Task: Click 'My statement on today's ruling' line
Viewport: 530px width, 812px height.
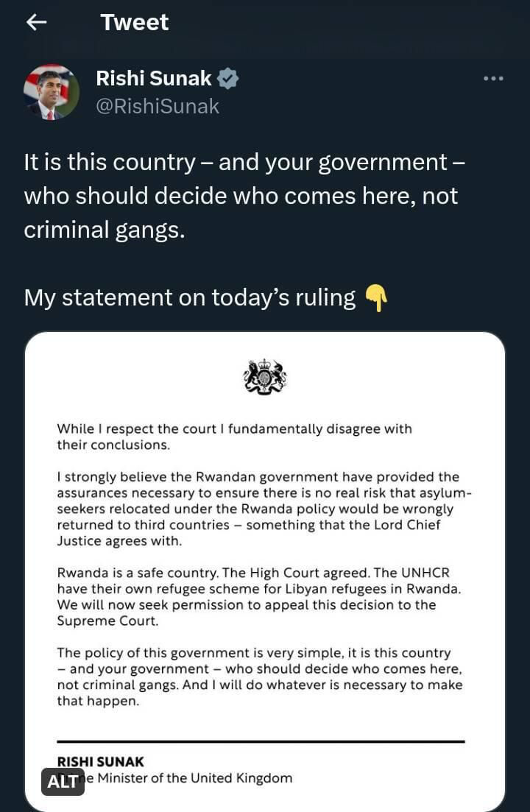Action: 190,297
